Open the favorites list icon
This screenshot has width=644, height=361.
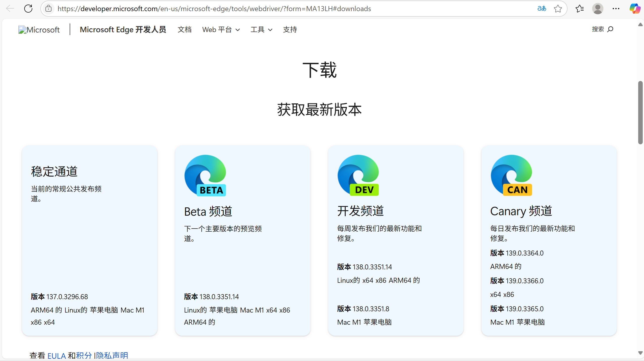tap(579, 9)
